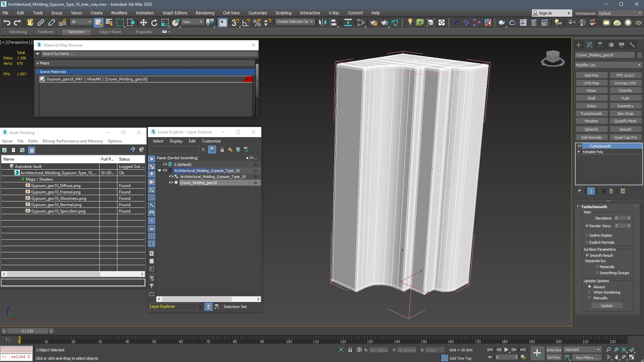Click the lock icon in Scene Explorer
Viewport: 644px width, 362px height.
(222, 149)
